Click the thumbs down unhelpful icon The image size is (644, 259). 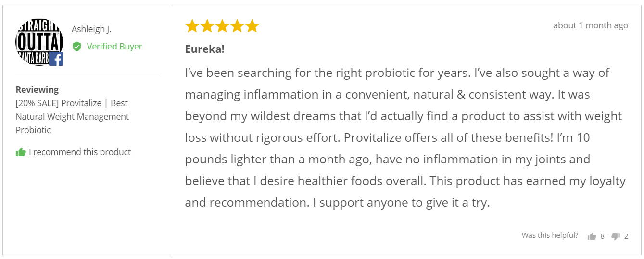tap(616, 236)
